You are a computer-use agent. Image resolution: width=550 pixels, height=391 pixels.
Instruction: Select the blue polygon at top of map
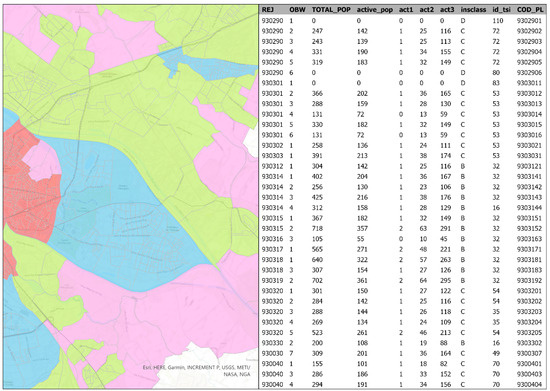(207, 64)
